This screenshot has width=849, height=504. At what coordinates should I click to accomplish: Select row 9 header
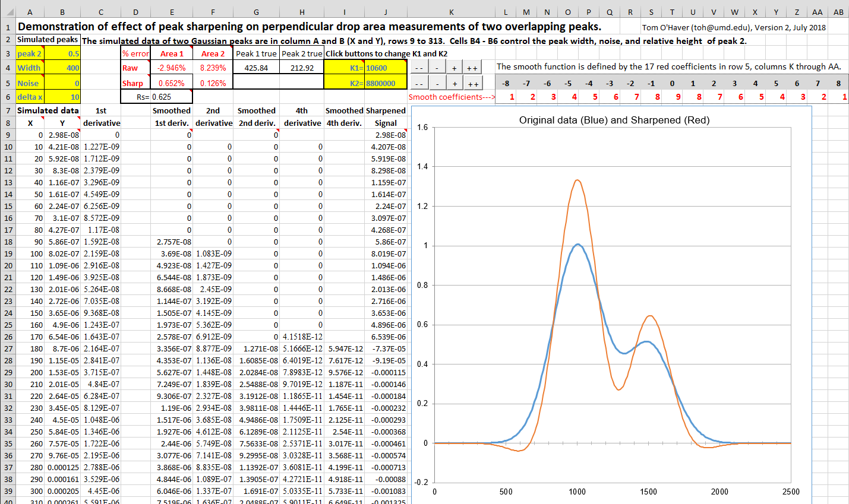tap(8, 135)
